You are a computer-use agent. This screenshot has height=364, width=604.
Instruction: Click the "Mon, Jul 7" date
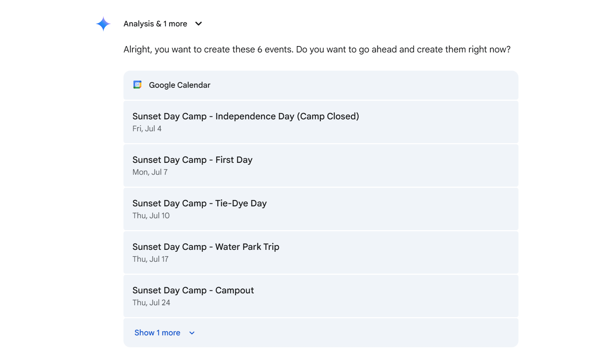coord(150,172)
